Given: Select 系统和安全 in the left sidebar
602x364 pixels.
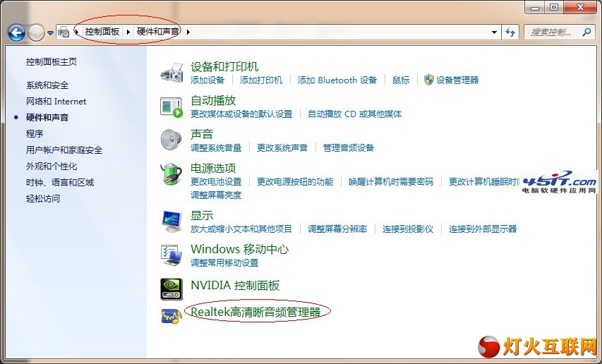Looking at the screenshot, I should pos(47,85).
